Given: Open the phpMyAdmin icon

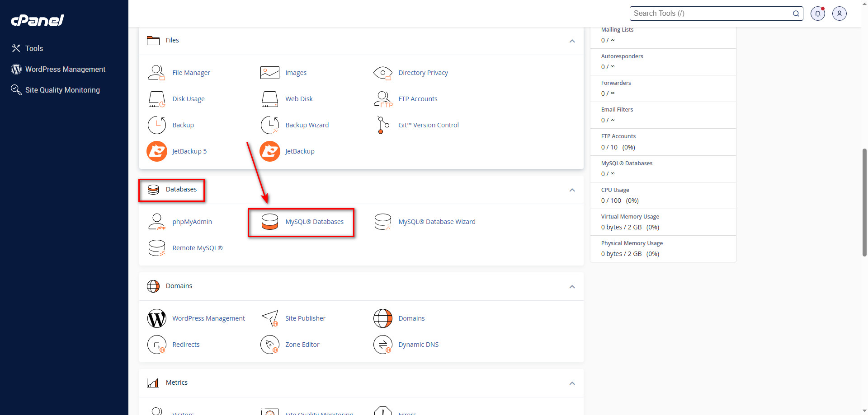Looking at the screenshot, I should click(x=156, y=222).
